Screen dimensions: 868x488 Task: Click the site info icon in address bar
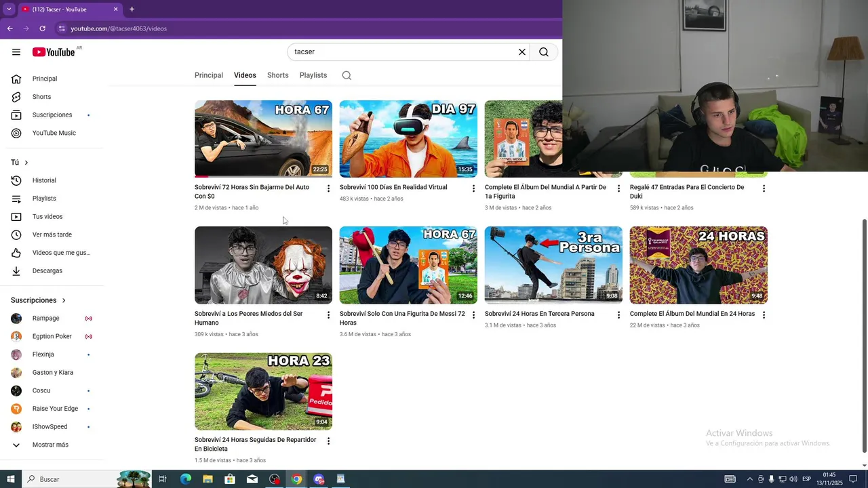tap(62, 28)
